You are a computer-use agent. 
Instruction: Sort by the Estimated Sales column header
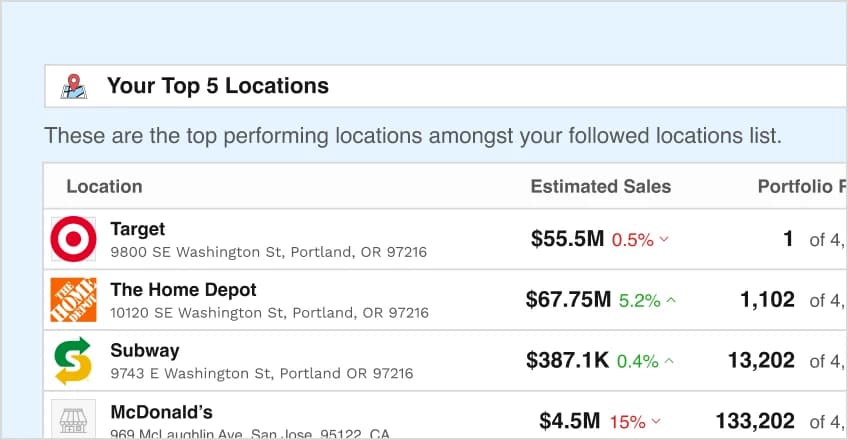tap(600, 186)
